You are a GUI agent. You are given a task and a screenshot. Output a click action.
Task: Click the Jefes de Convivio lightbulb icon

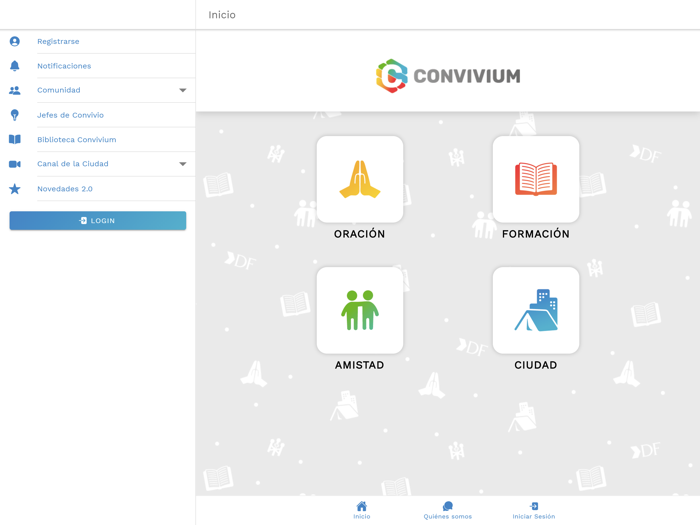[15, 115]
